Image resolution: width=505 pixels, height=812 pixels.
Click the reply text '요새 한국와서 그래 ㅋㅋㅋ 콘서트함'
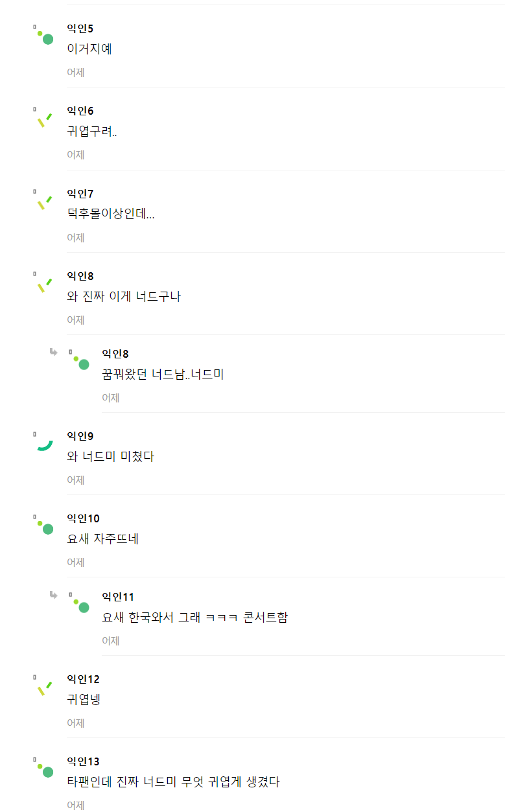coord(194,617)
